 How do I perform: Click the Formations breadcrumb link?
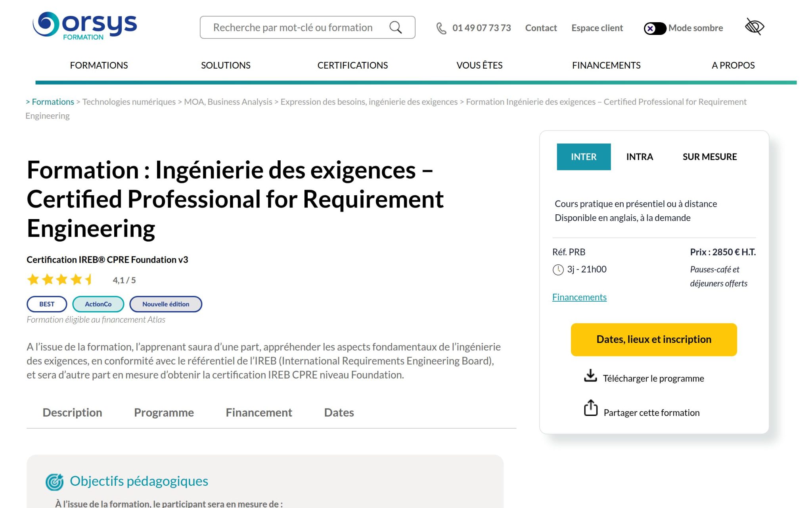point(53,102)
